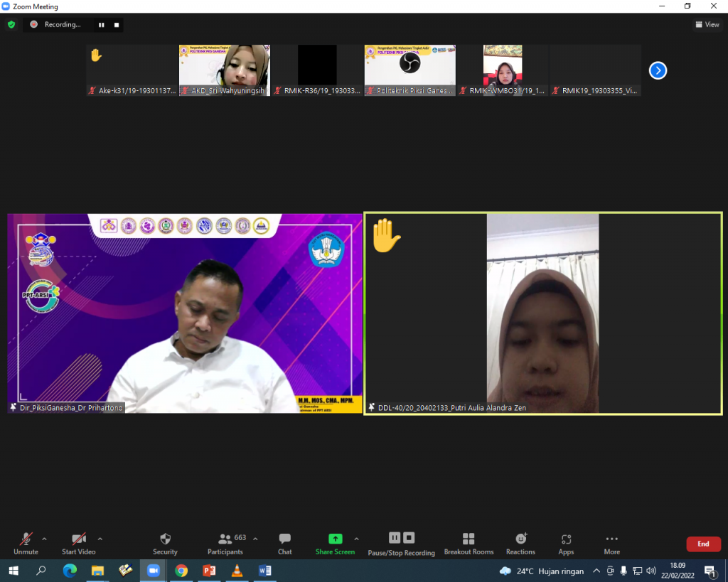The height and width of the screenshot is (582, 728).
Task: Open volume control in system tray
Action: pos(651,571)
